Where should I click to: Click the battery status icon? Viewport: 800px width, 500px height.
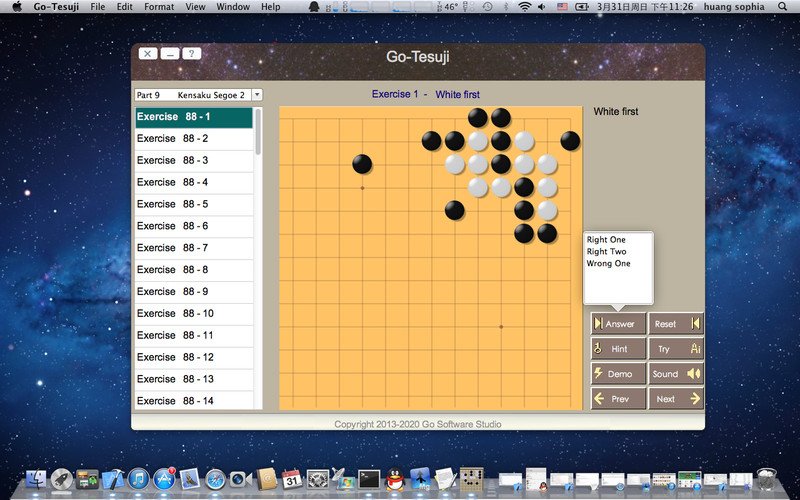click(582, 7)
